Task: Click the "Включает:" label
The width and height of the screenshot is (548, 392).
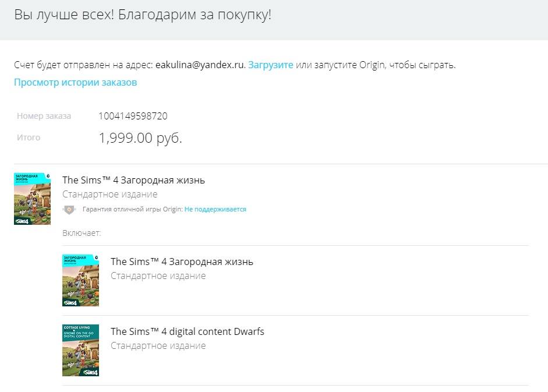Action: [x=82, y=233]
